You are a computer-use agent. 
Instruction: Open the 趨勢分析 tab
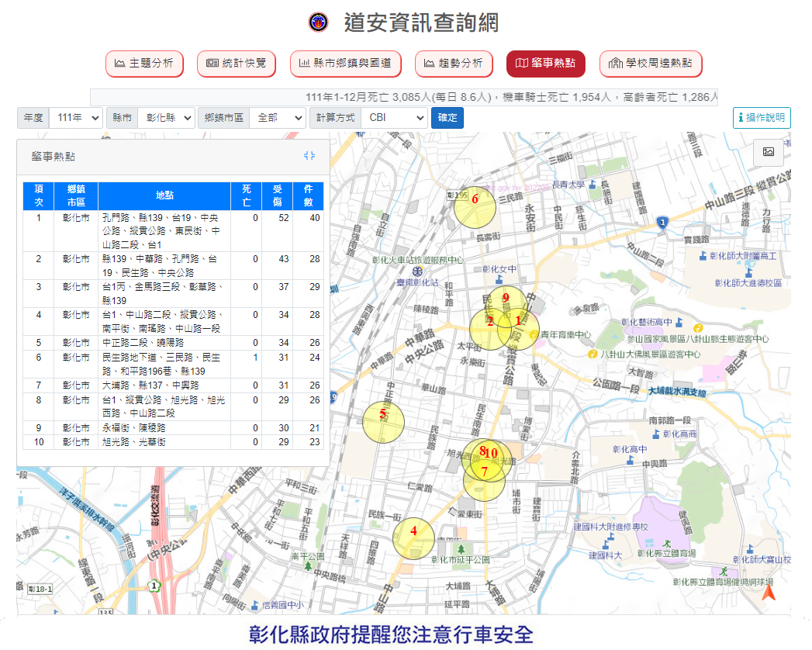(453, 64)
